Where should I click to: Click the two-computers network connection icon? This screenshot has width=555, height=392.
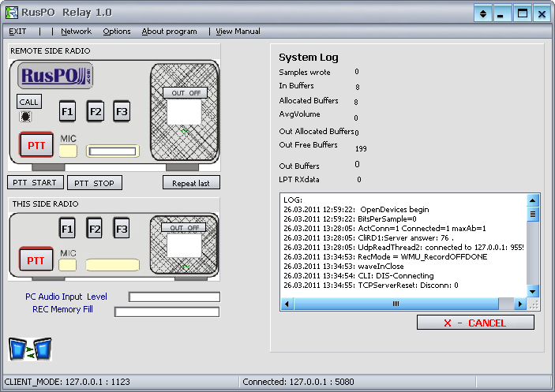(31, 349)
